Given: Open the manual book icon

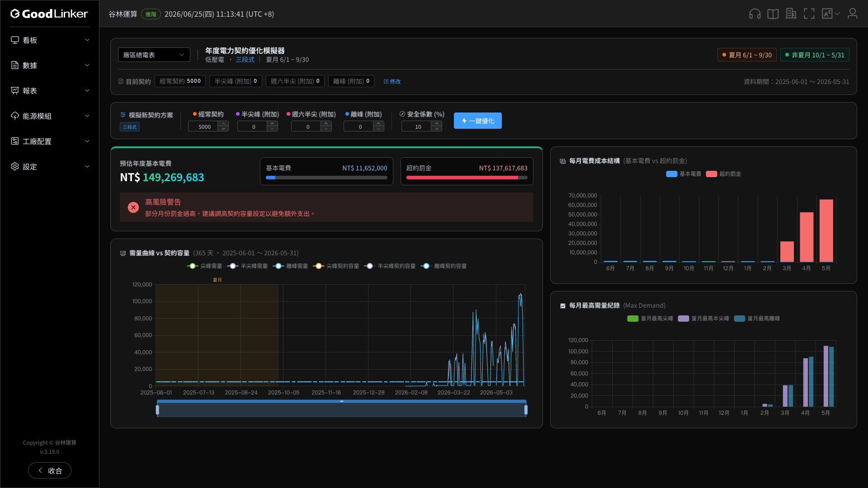Looking at the screenshot, I should (x=773, y=14).
